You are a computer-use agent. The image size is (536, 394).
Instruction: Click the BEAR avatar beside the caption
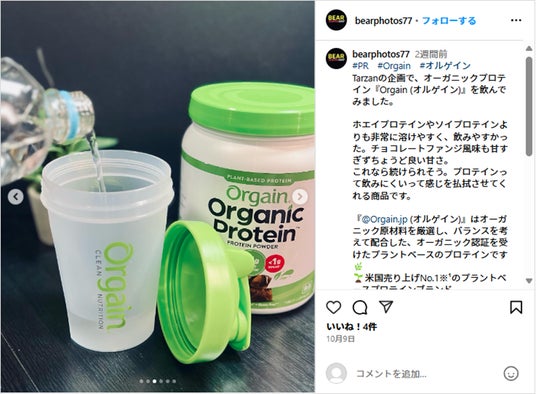336,58
